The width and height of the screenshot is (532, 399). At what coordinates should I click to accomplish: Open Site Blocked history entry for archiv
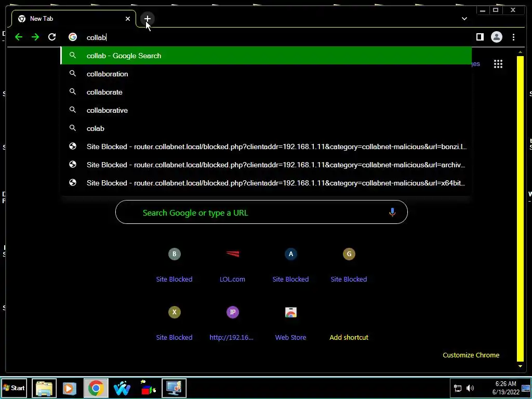[x=266, y=165]
